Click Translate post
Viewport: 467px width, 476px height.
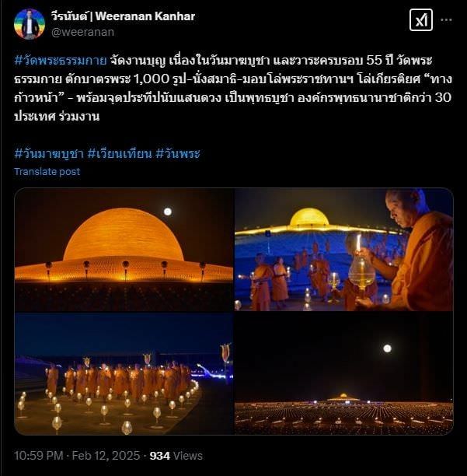point(47,172)
